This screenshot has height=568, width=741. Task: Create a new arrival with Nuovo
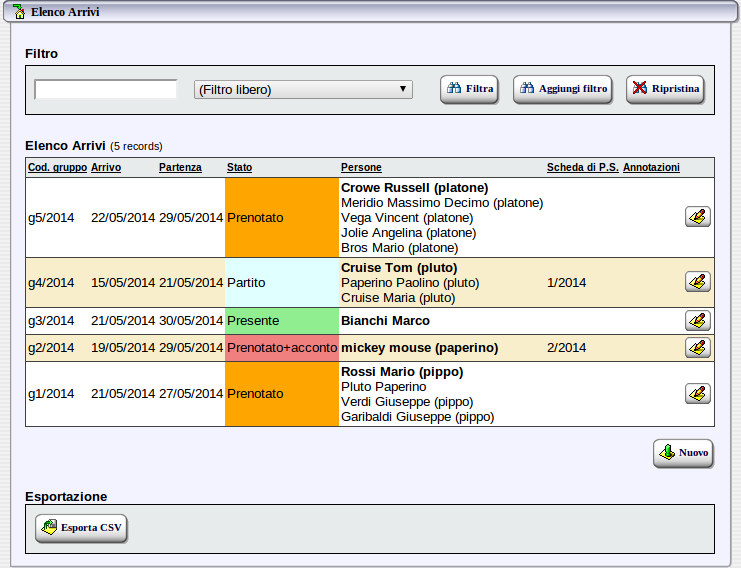(x=683, y=453)
